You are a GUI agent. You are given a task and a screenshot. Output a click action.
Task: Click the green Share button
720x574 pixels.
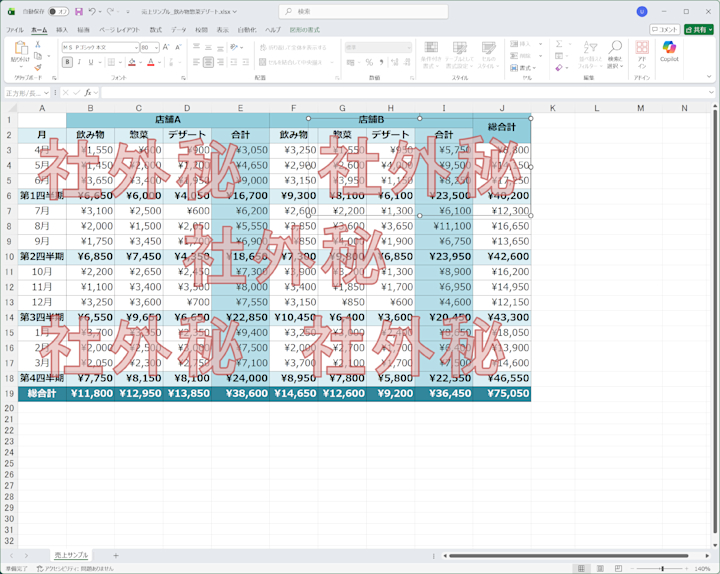699,29
